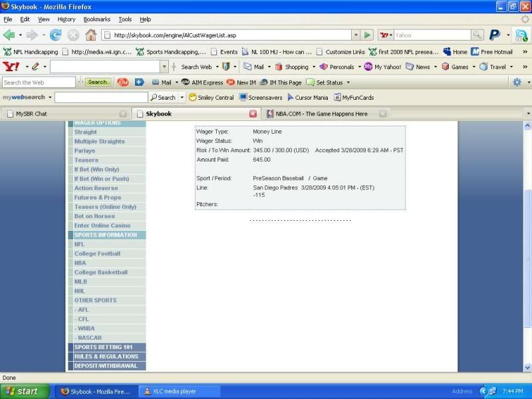Open the DEPOSIT/WITHDRAWAL sidebar link

106,366
